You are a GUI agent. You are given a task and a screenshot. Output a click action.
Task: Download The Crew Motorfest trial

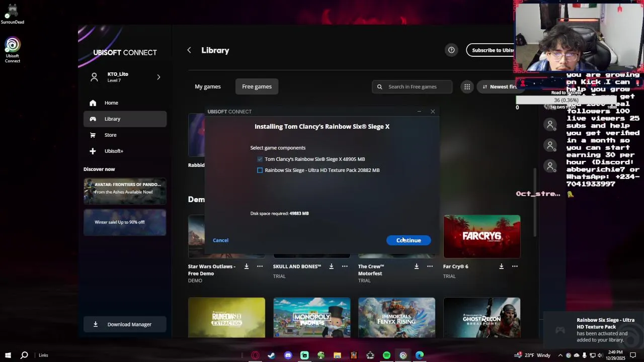417,266
